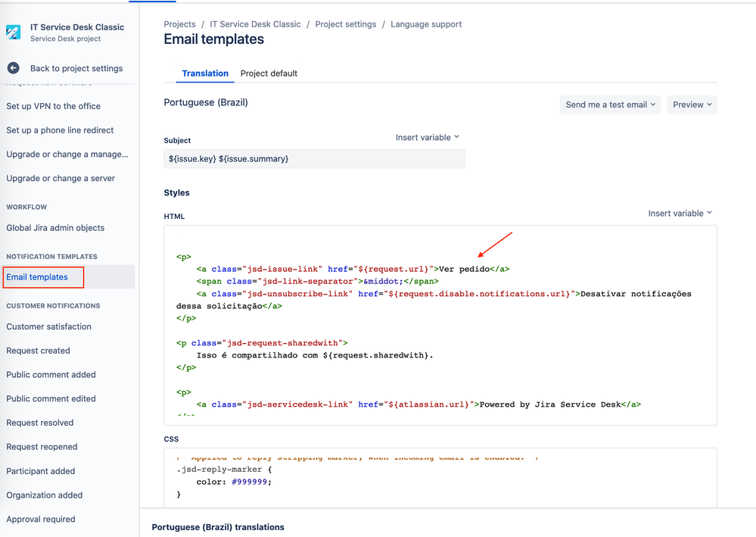Go to Global Jira admin objects
The width and height of the screenshot is (756, 537).
55,228
